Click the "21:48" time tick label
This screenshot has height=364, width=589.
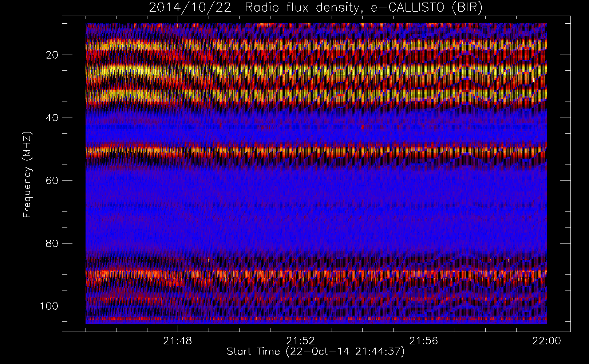click(178, 341)
